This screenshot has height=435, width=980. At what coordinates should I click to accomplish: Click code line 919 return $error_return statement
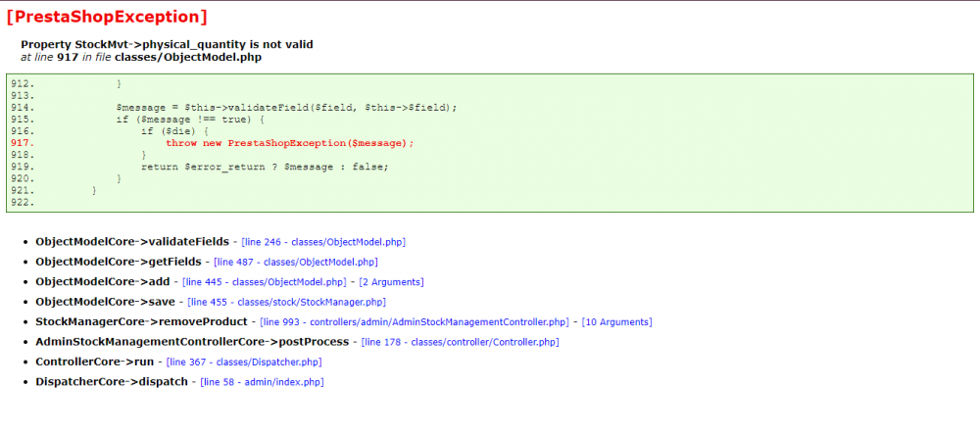[x=265, y=167]
